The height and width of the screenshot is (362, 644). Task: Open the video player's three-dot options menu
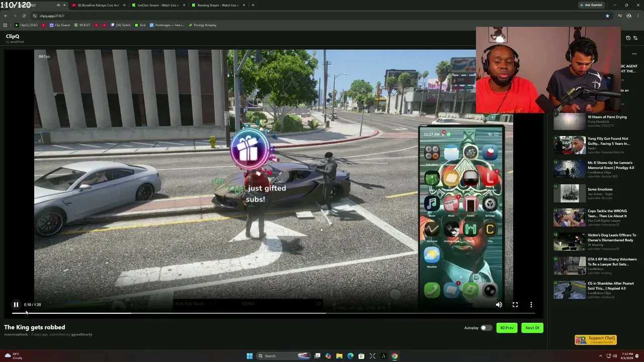pyautogui.click(x=531, y=305)
